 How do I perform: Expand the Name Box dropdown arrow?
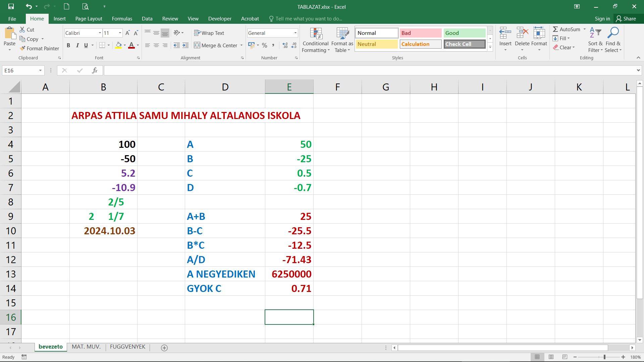click(x=40, y=70)
